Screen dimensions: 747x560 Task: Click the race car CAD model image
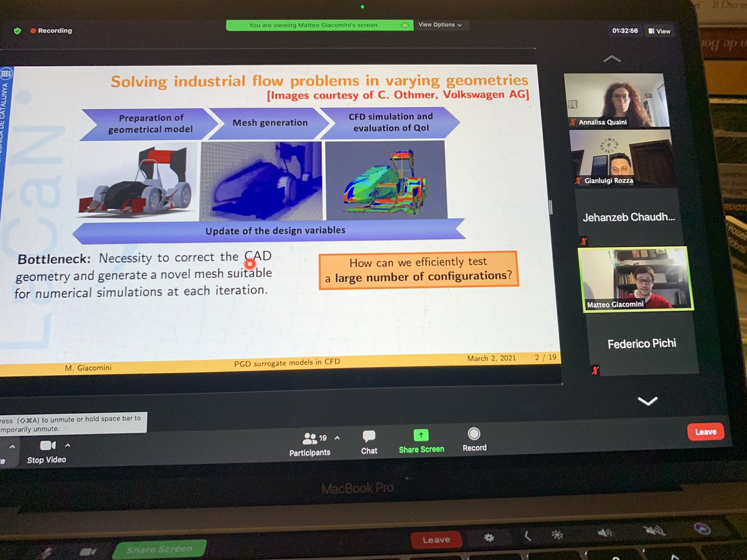click(137, 181)
